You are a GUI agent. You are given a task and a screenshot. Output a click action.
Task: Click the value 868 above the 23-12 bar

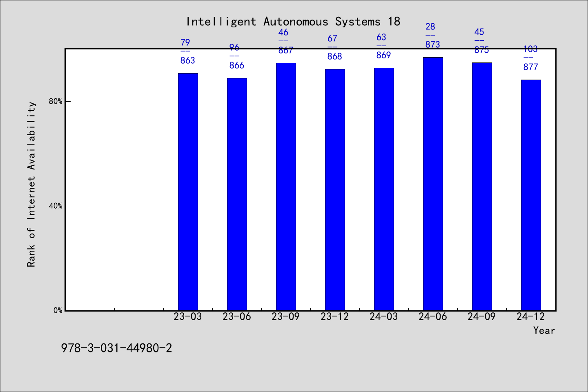point(335,56)
